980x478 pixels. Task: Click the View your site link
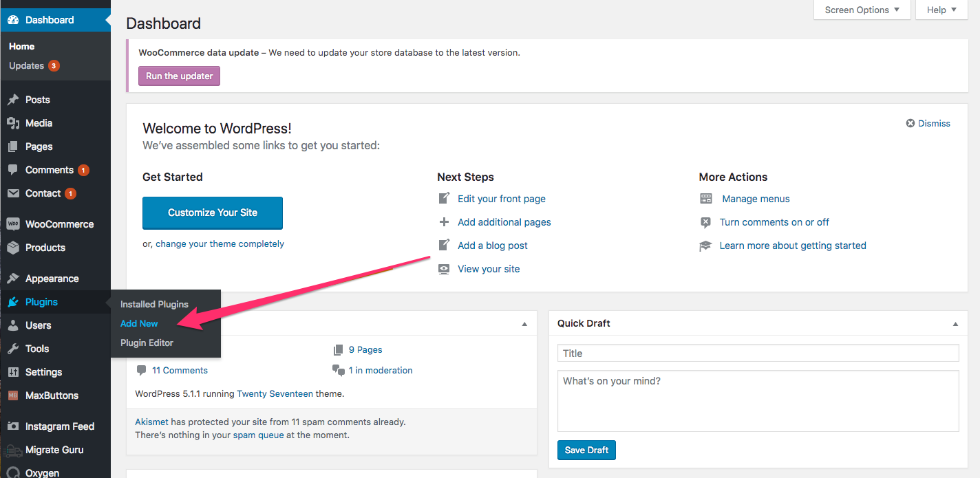489,269
